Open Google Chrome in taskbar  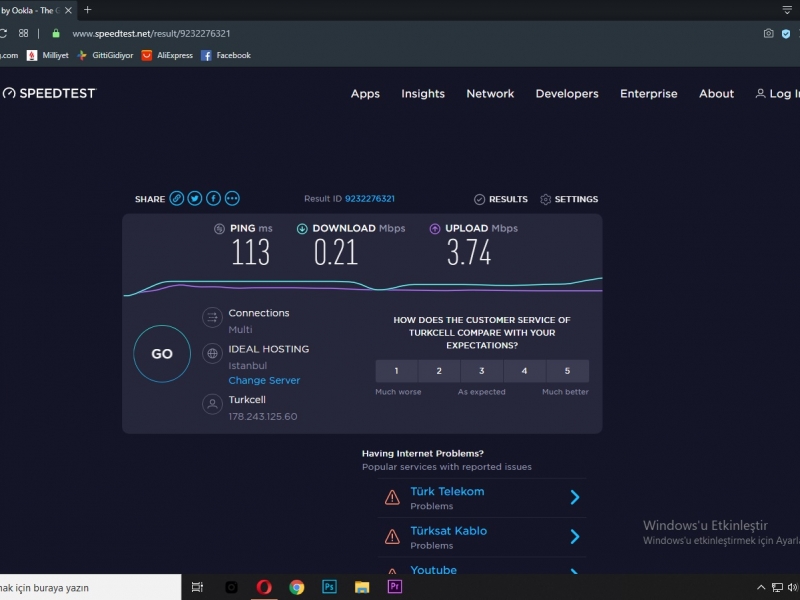click(296, 587)
